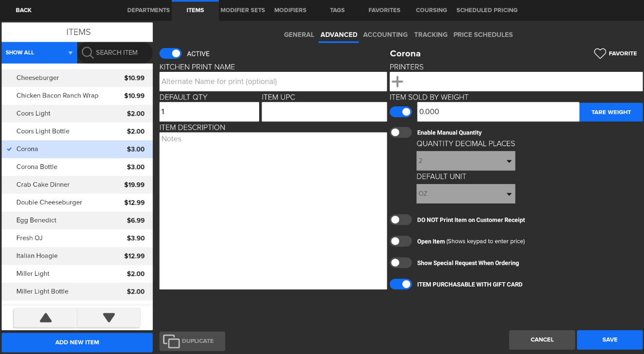Click the search magnifier icon

click(87, 52)
